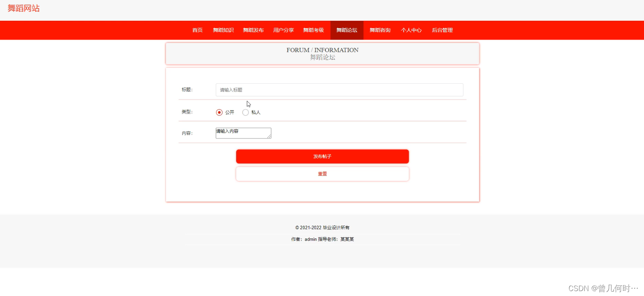Viewport: 644px width, 296px height.
Task: Select 用户分享 in the navigation bar
Action: [x=284, y=30]
